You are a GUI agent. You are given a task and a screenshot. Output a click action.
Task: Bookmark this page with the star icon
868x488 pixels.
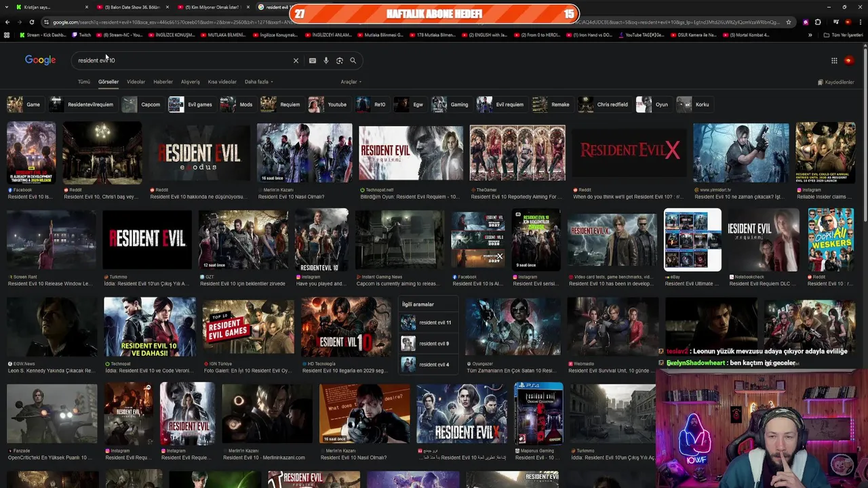pos(788,22)
